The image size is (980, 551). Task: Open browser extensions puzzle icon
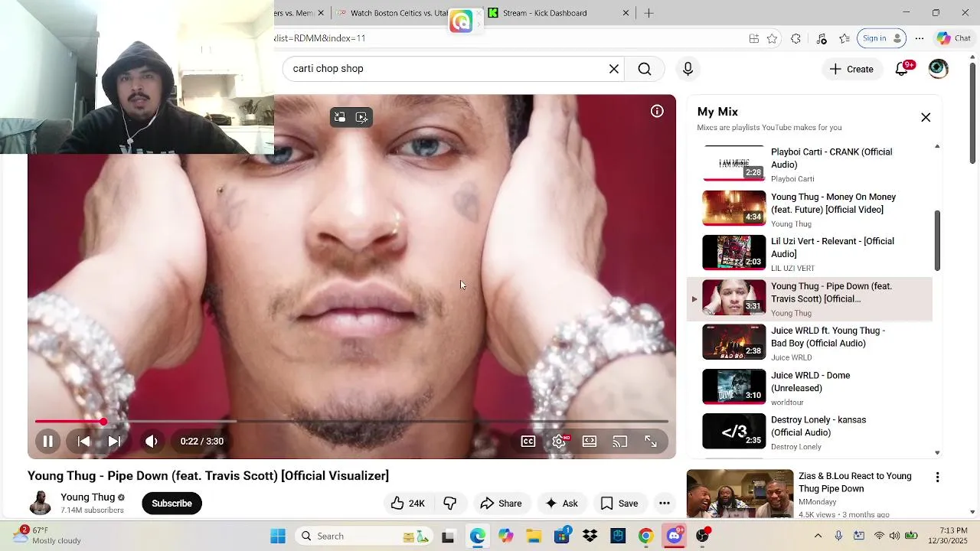point(795,38)
